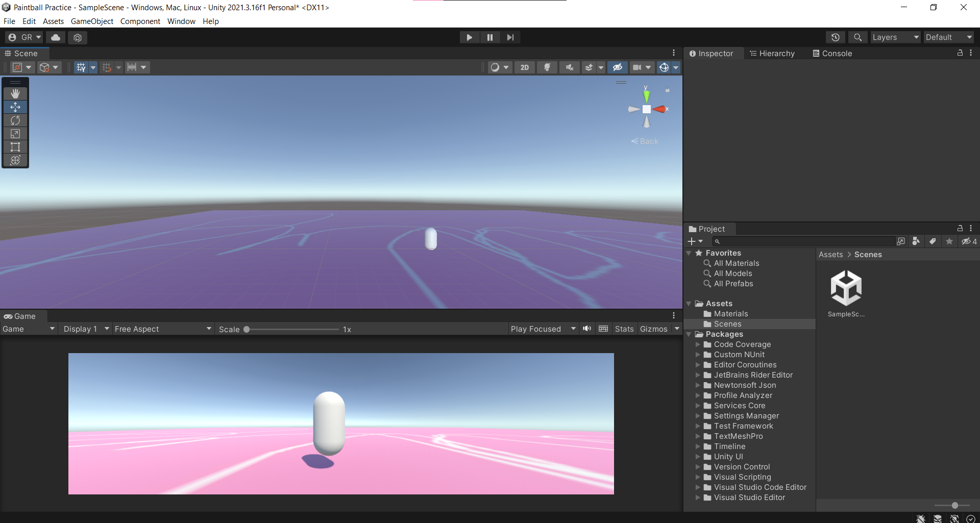Select the Transform tool
Image resolution: width=980 pixels, height=523 pixels.
point(15,160)
